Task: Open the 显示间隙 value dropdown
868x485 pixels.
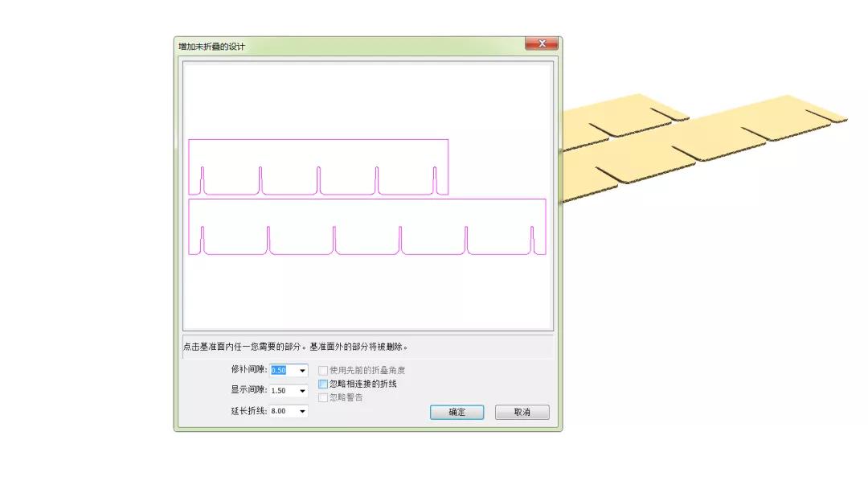Action: (x=303, y=391)
